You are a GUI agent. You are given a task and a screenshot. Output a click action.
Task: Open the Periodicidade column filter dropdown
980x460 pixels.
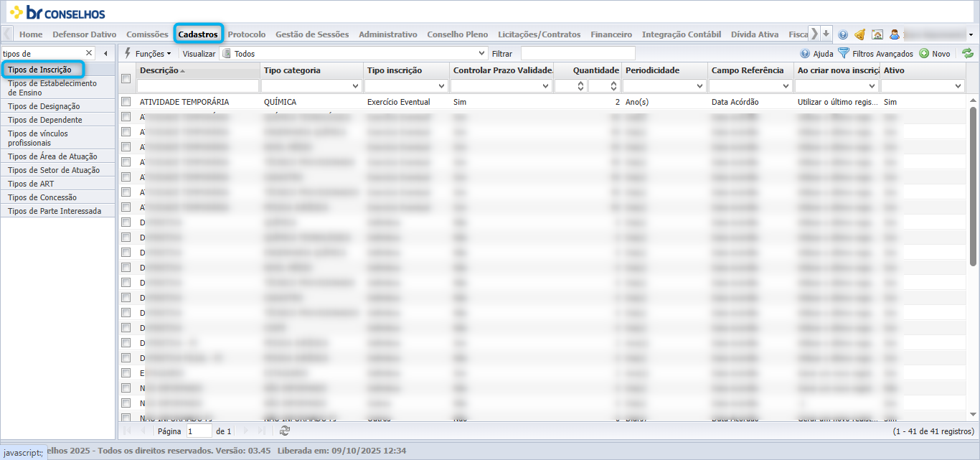click(700, 86)
